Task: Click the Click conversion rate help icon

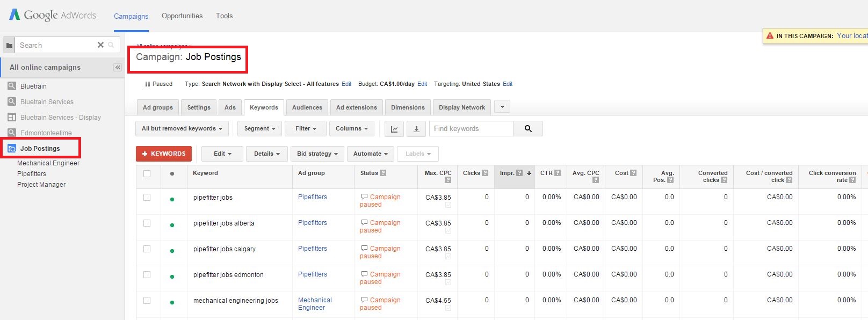Action: coord(852,180)
